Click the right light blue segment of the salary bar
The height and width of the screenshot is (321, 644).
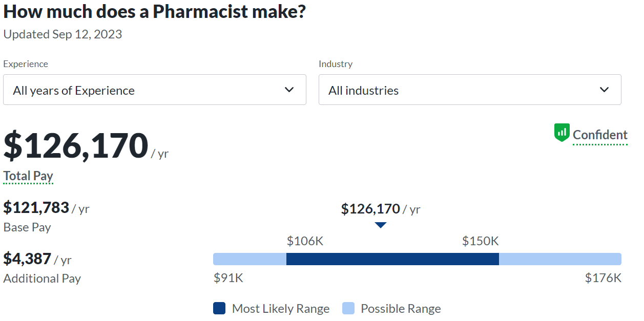559,259
